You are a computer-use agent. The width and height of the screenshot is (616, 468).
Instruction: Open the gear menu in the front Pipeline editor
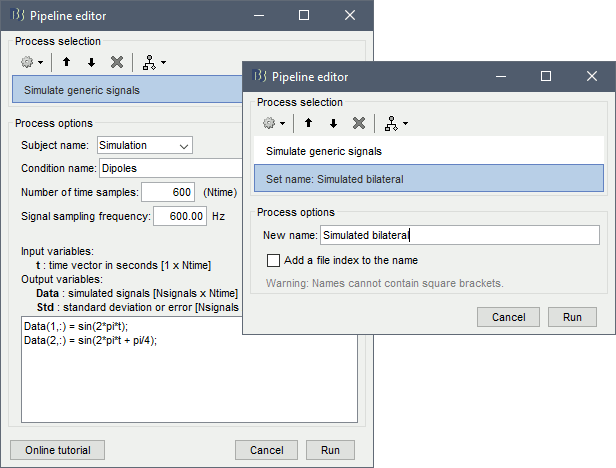pos(273,123)
